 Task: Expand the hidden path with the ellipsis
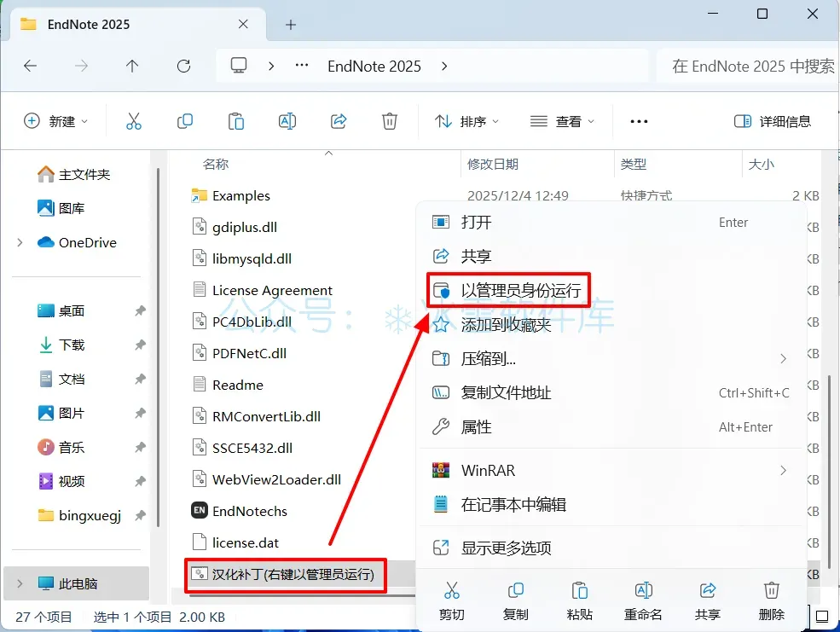coord(302,66)
